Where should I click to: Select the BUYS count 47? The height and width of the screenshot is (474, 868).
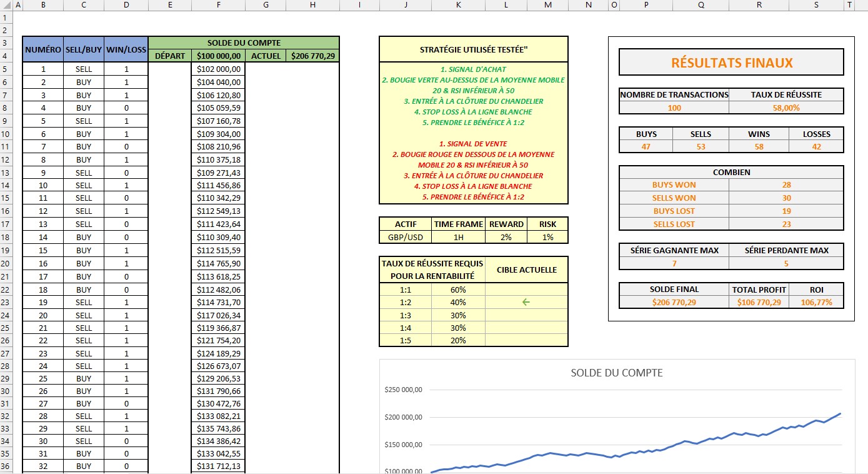tap(646, 146)
